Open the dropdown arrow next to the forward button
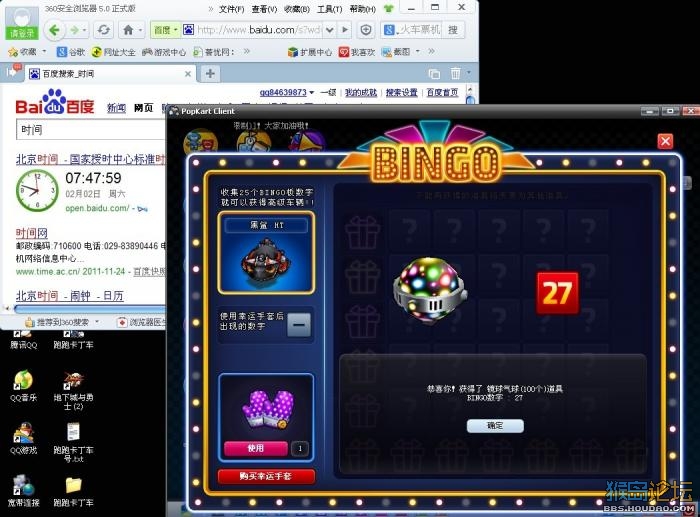The width and height of the screenshot is (700, 517). 84,30
